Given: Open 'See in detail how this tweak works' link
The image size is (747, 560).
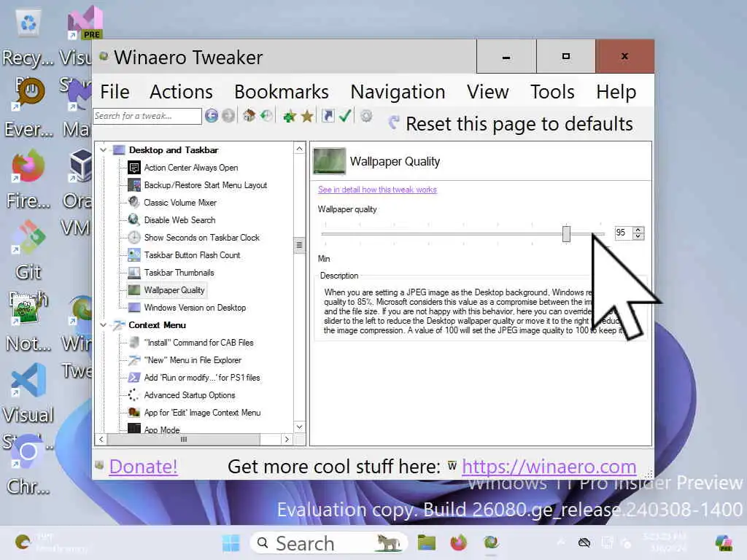Looking at the screenshot, I should [x=377, y=190].
